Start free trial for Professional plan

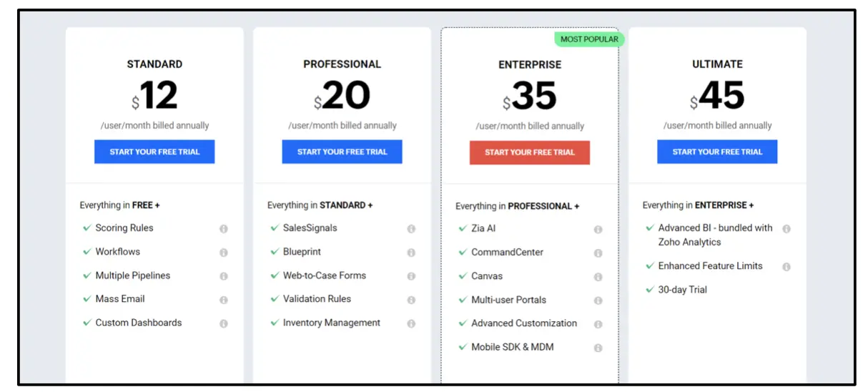pyautogui.click(x=342, y=152)
